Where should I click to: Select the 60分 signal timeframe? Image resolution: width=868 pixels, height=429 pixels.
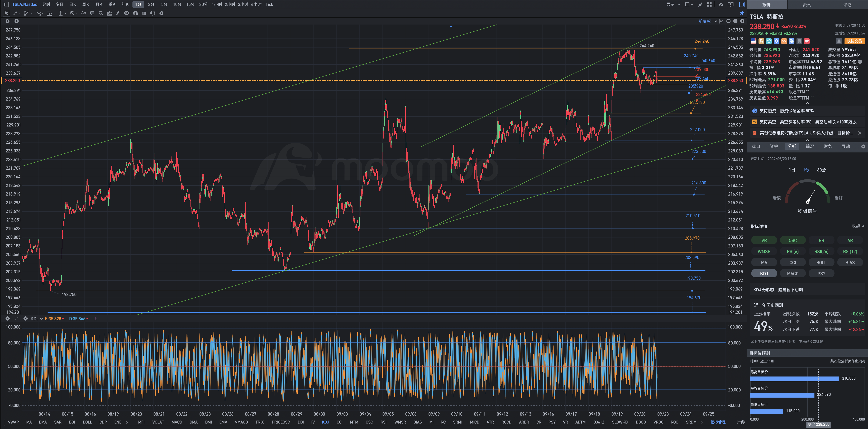[821, 170]
